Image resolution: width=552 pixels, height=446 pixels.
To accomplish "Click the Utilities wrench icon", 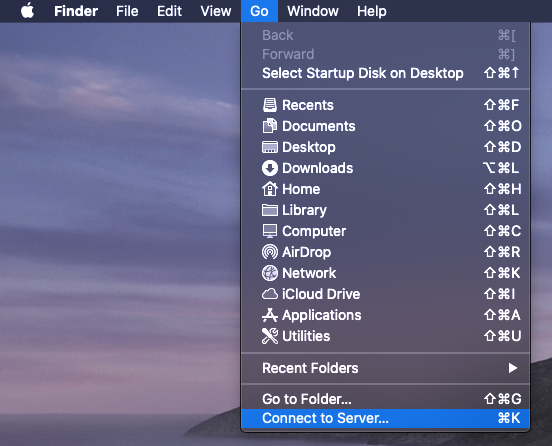I will [270, 336].
